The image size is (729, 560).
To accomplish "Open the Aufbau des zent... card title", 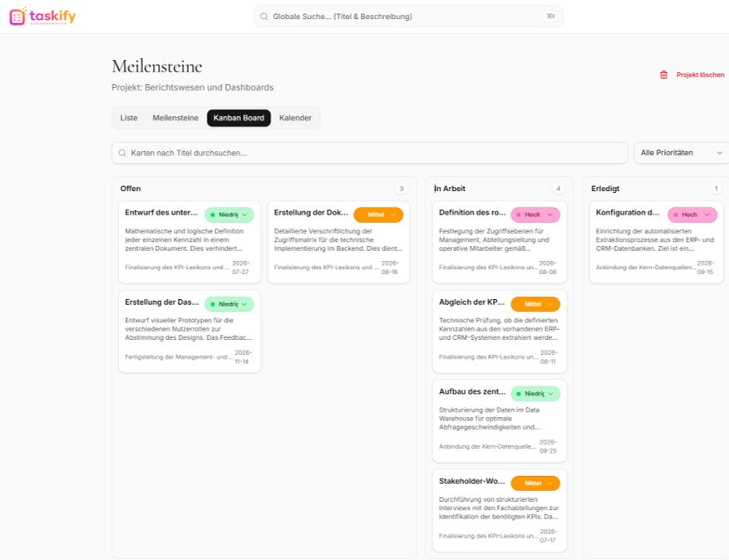I will pos(472,391).
